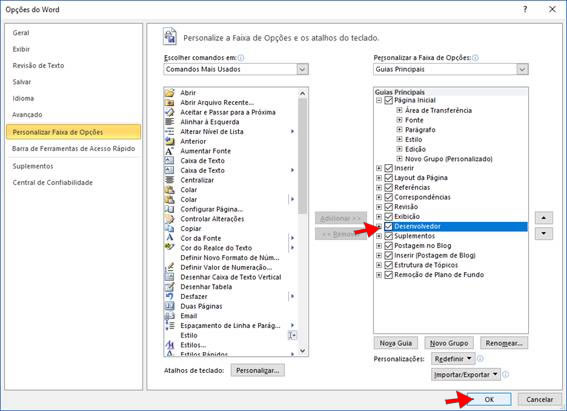Click Personalizar... keyboard shortcuts button
567x411 pixels.
point(257,371)
